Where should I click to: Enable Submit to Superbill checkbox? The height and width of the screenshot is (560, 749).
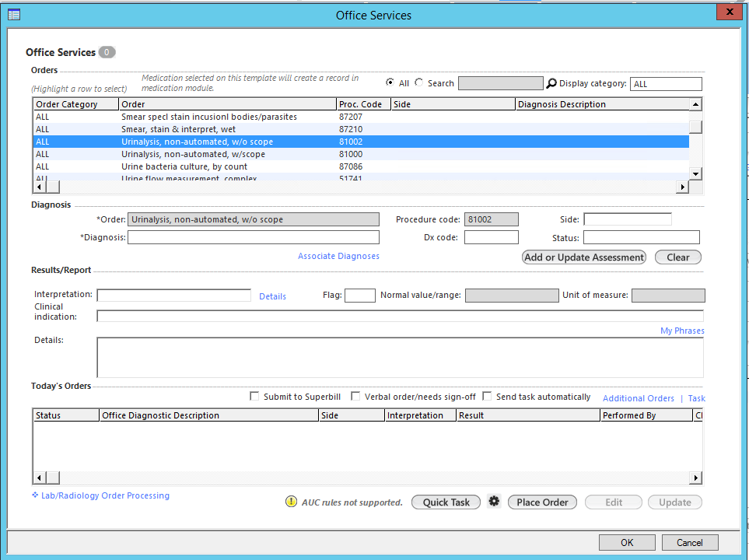click(x=254, y=396)
